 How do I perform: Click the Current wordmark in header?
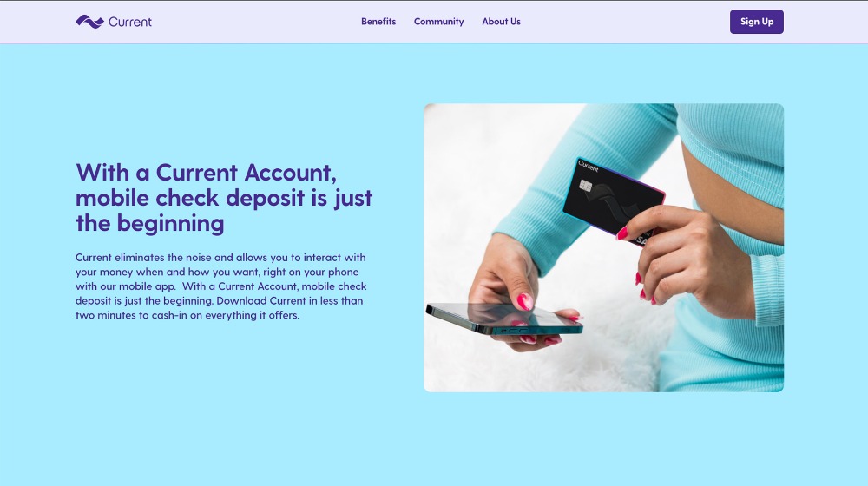(130, 23)
